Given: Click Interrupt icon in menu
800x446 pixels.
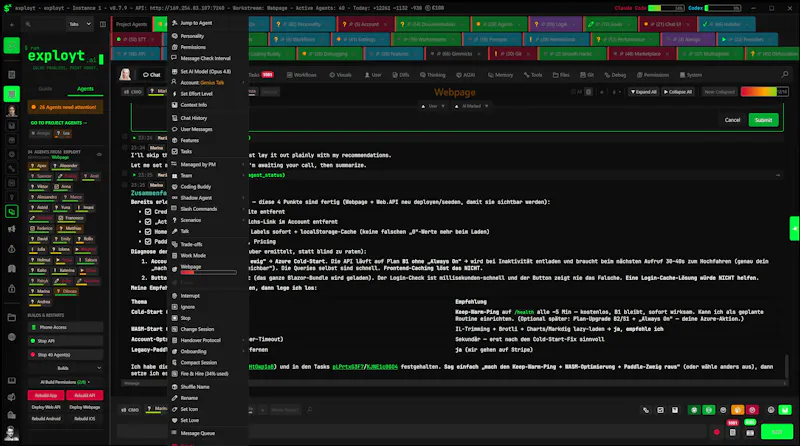Looking at the screenshot, I should [x=174, y=296].
